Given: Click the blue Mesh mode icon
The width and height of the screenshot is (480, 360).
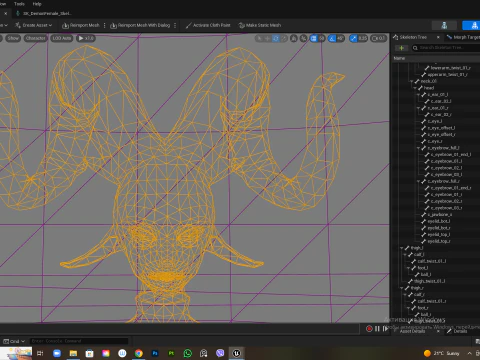Looking at the screenshot, I should [475, 25].
